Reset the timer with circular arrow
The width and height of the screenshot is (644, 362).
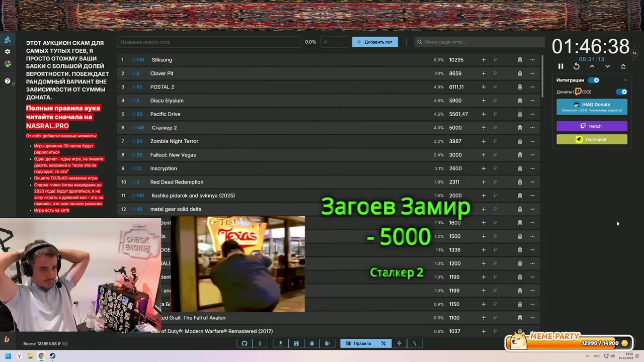(x=577, y=66)
